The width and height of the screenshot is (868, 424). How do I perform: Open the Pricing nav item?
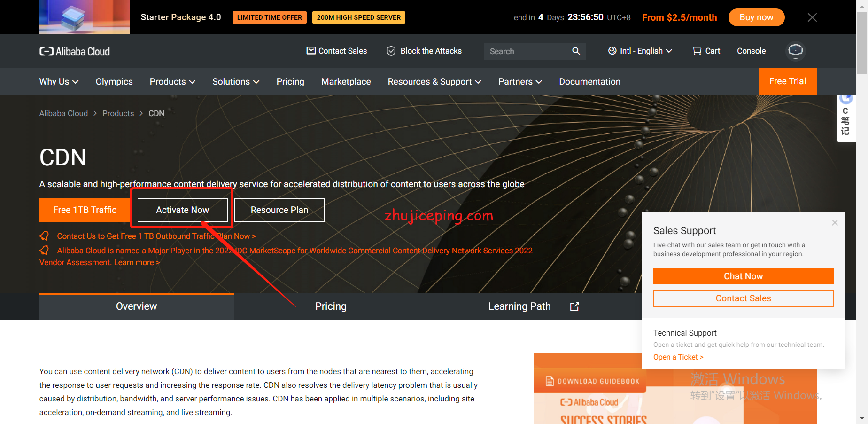click(x=290, y=82)
